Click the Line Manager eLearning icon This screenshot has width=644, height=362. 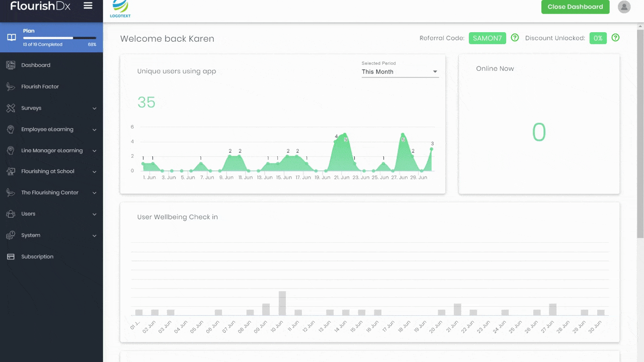pos(11,150)
